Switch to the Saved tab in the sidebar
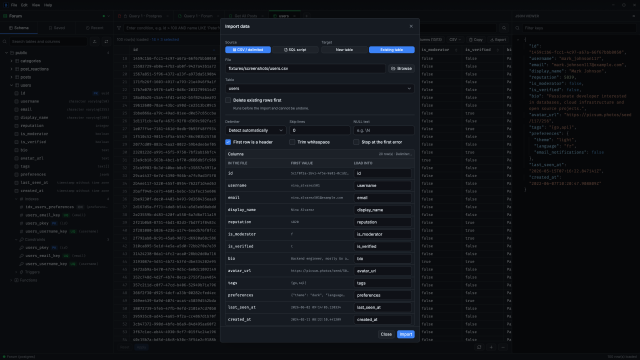The width and height of the screenshot is (640, 360). pos(57,28)
